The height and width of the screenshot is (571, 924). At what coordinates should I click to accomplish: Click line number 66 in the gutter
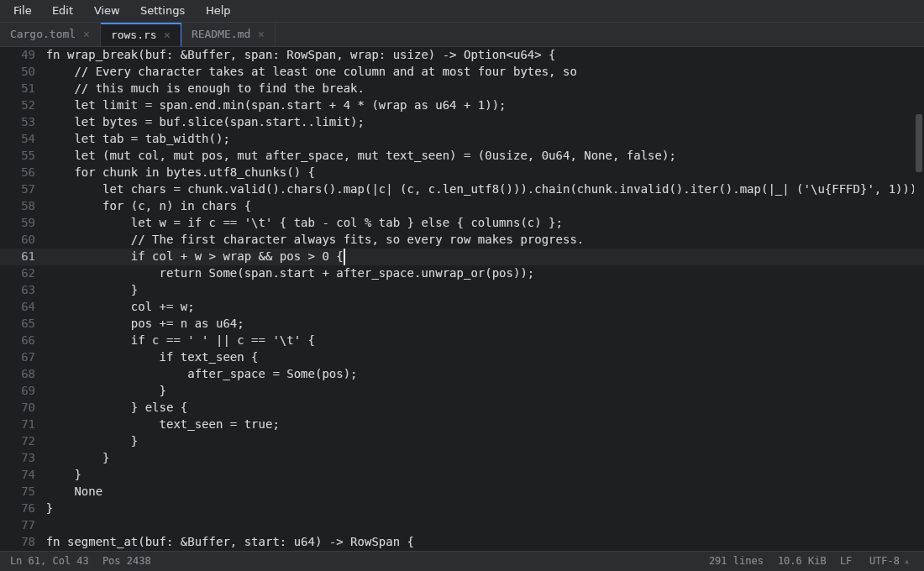[28, 341]
